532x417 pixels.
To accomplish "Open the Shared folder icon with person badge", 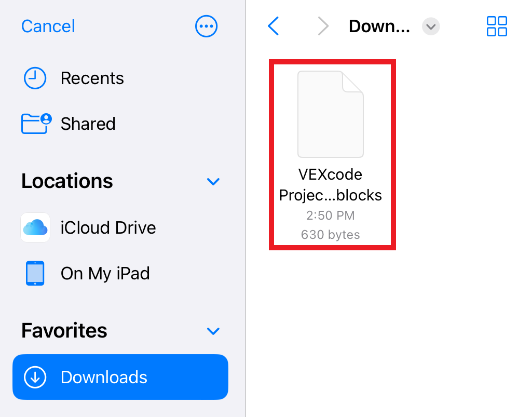I will 35,124.
